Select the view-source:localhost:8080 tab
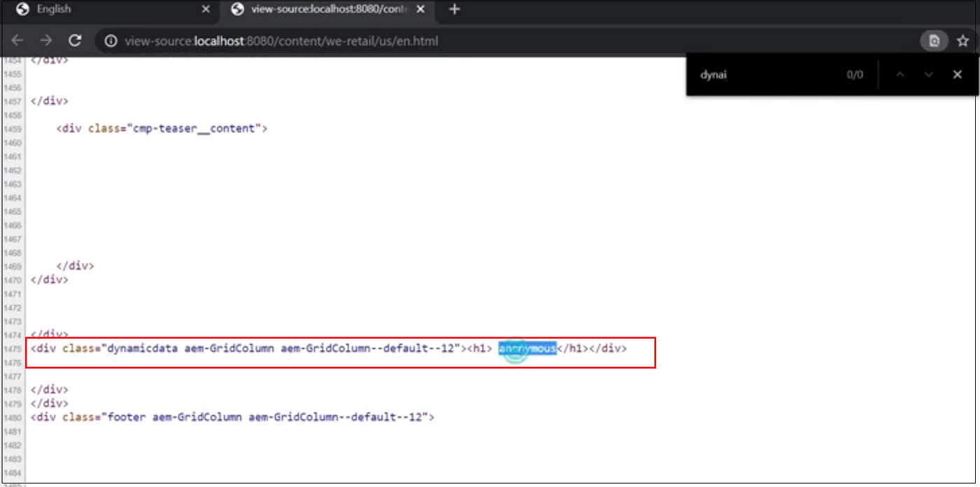The width and height of the screenshot is (980, 487). [x=328, y=9]
